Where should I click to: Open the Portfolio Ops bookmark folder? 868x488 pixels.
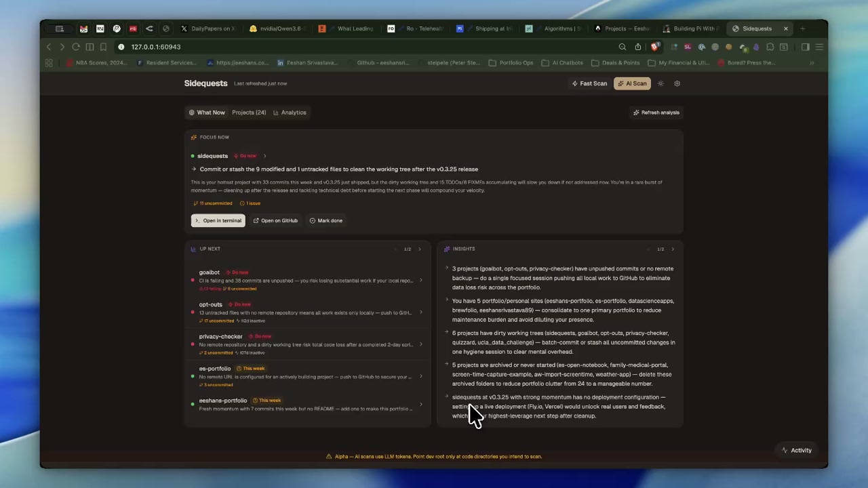point(511,62)
